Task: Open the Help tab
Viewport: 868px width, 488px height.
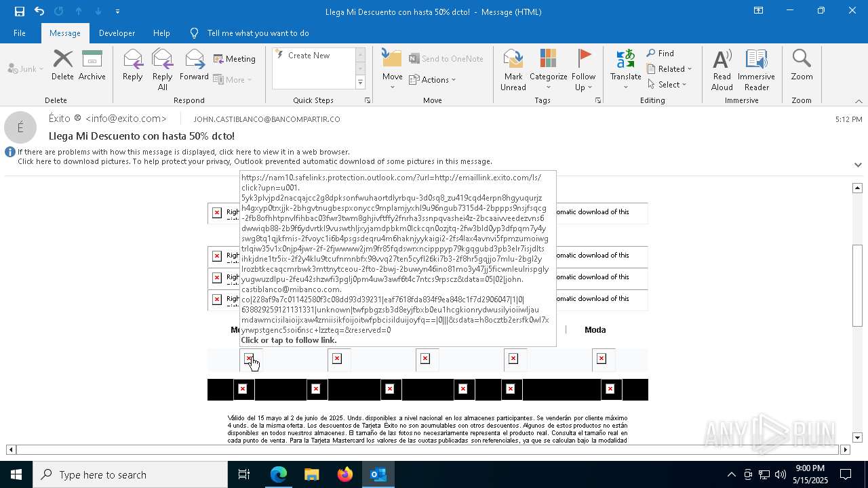Action: [161, 33]
